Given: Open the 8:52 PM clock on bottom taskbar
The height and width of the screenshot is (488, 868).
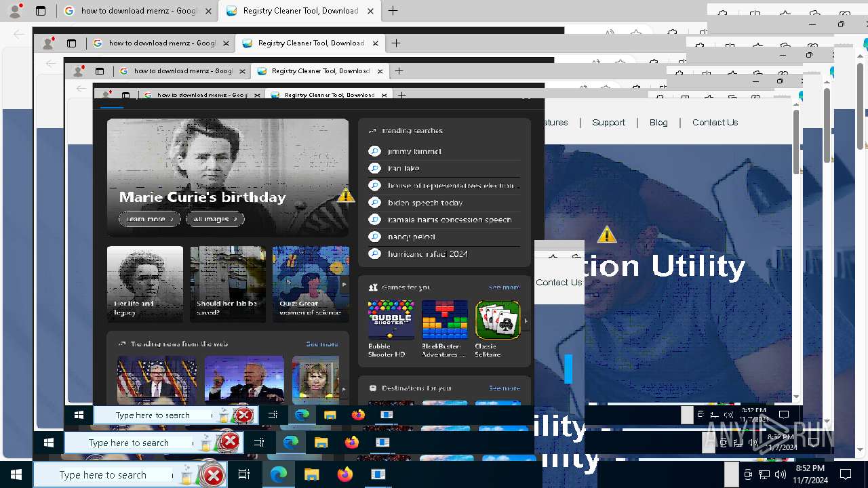Looking at the screenshot, I should (809, 474).
